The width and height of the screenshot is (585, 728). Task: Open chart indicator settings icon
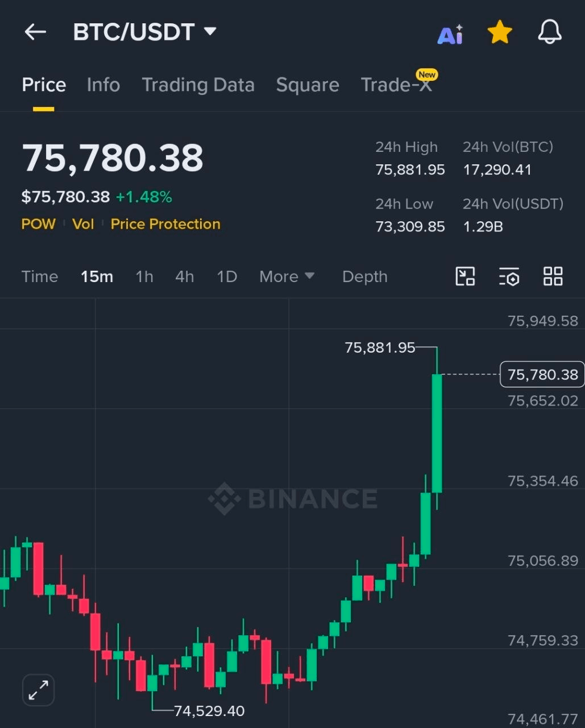[509, 276]
